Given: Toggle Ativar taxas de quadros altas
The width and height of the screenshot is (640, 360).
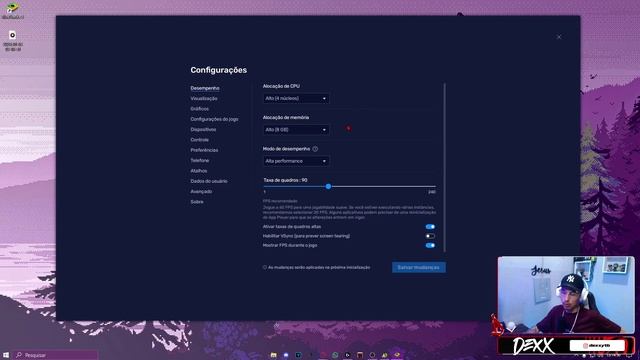Looking at the screenshot, I should pos(430,227).
